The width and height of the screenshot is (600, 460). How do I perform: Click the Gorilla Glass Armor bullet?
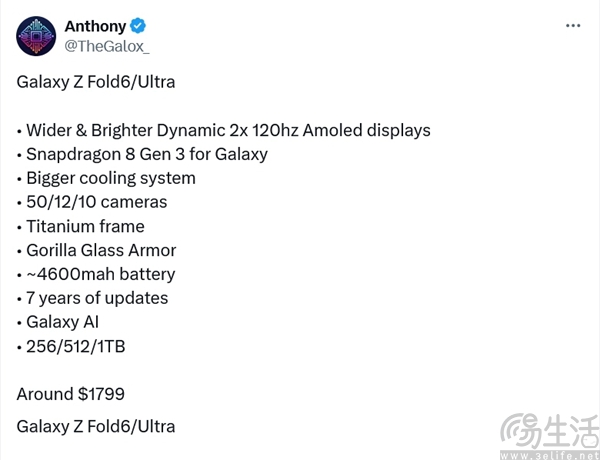pyautogui.click(x=96, y=250)
